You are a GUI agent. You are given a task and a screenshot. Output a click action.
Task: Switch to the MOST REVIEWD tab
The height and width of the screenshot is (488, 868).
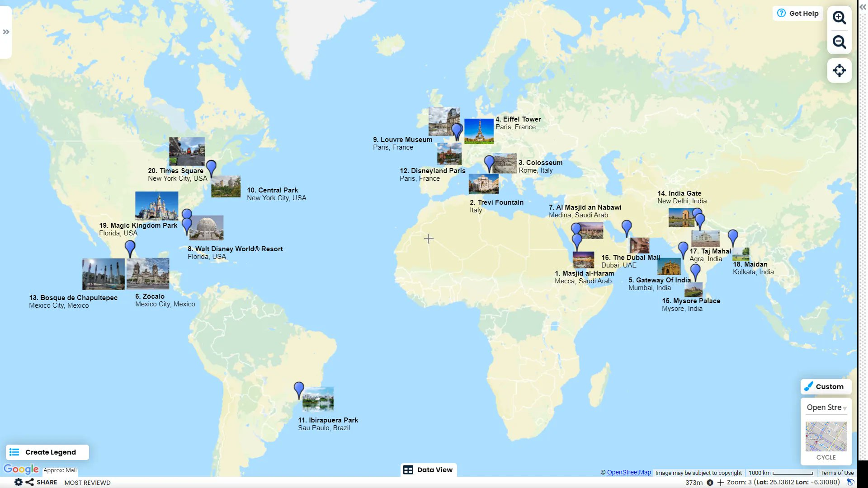click(87, 482)
